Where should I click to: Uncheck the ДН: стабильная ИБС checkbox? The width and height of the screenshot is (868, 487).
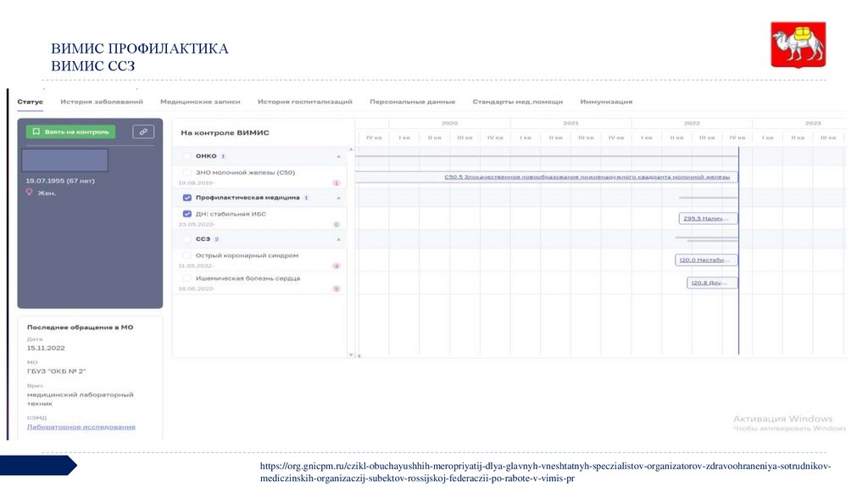pos(187,214)
